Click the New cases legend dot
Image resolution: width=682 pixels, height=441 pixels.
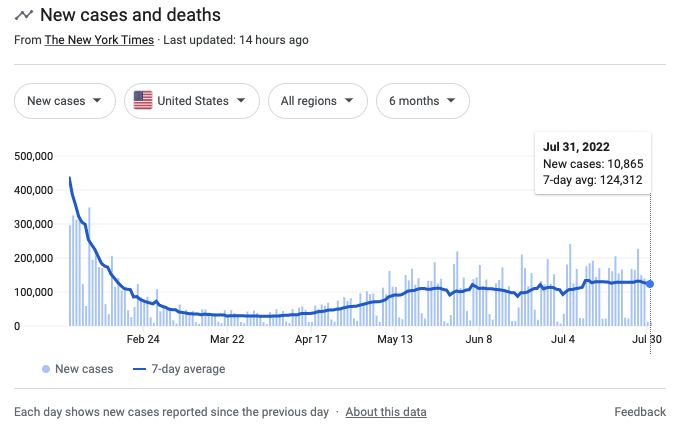tap(46, 369)
